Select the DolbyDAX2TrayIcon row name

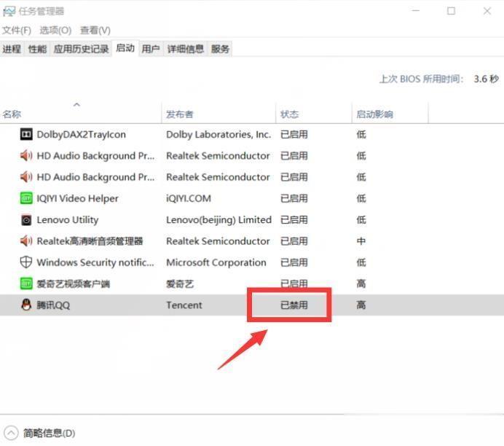(x=82, y=134)
